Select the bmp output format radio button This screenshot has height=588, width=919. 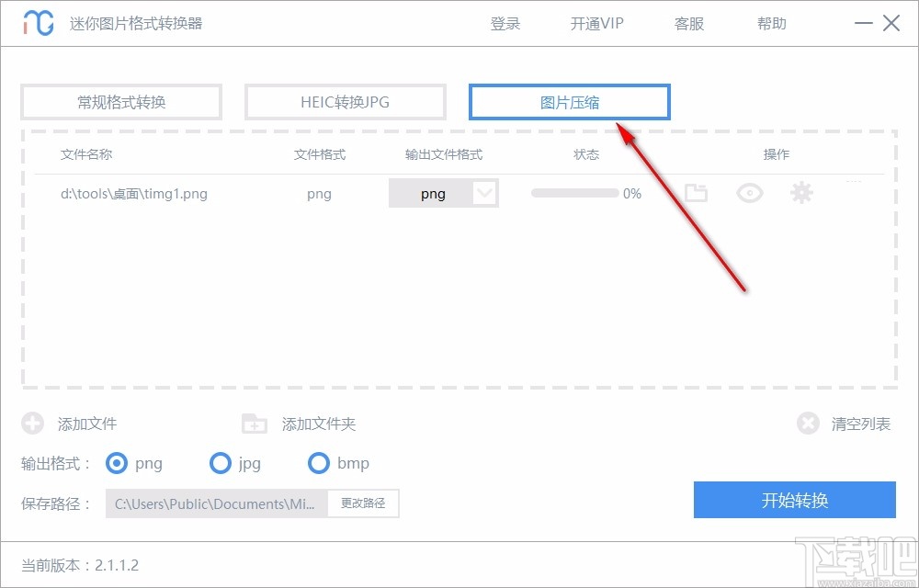pos(319,464)
